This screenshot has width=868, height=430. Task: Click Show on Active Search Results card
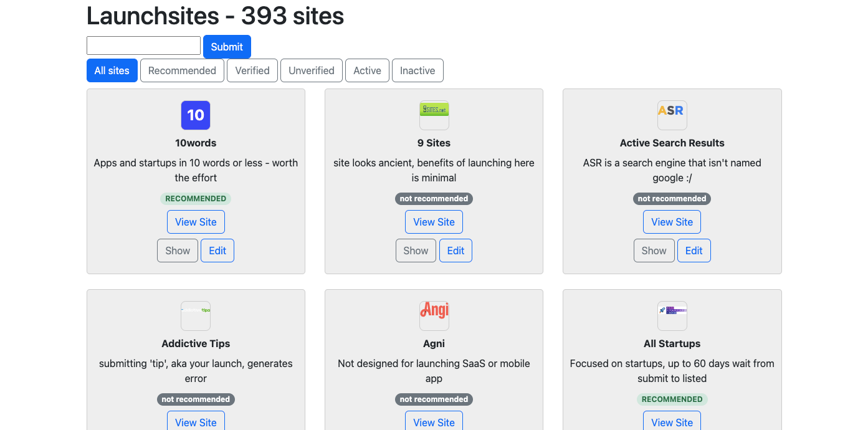tap(654, 251)
